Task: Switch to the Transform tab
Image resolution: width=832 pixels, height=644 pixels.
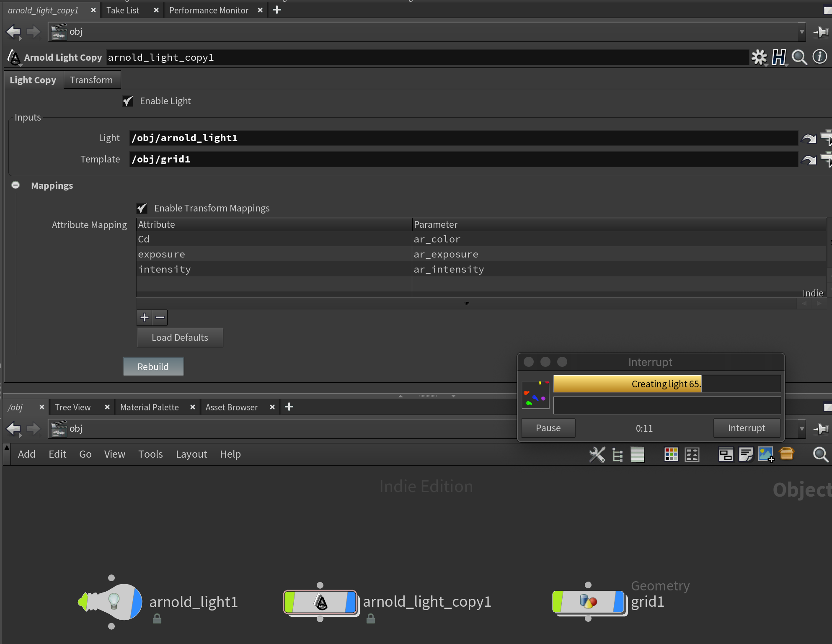Action: (91, 80)
